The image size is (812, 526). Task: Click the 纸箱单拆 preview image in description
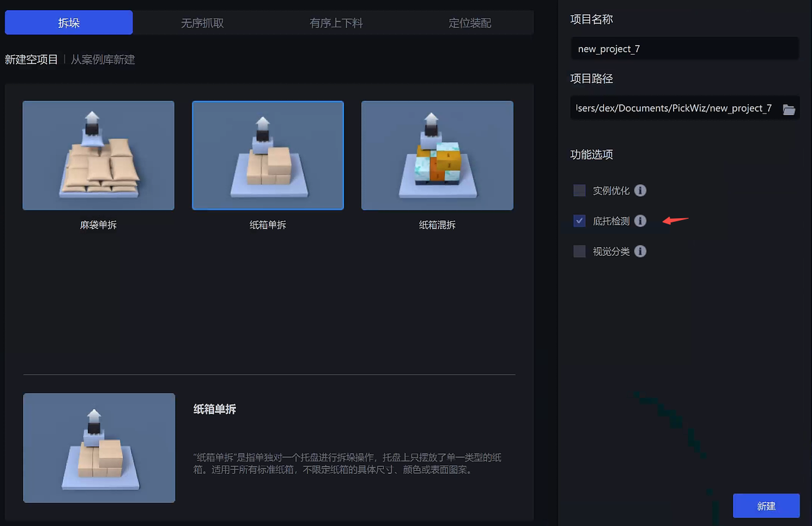coord(99,448)
